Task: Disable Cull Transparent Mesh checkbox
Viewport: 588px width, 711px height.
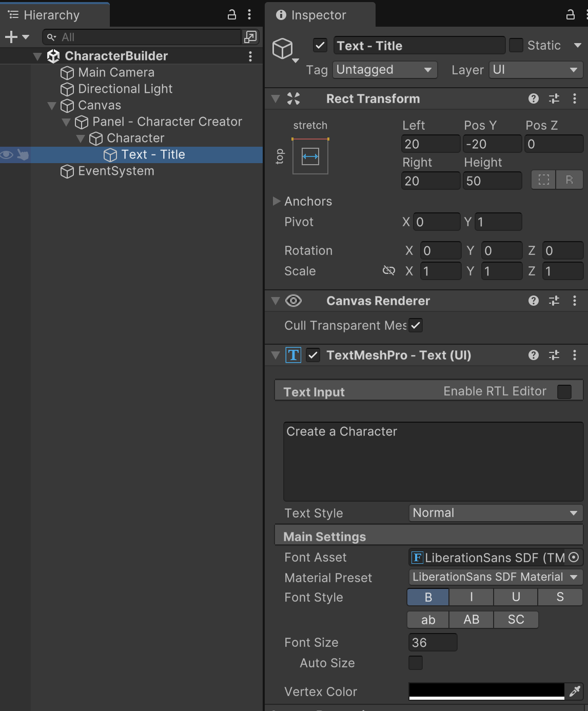Action: click(x=416, y=325)
